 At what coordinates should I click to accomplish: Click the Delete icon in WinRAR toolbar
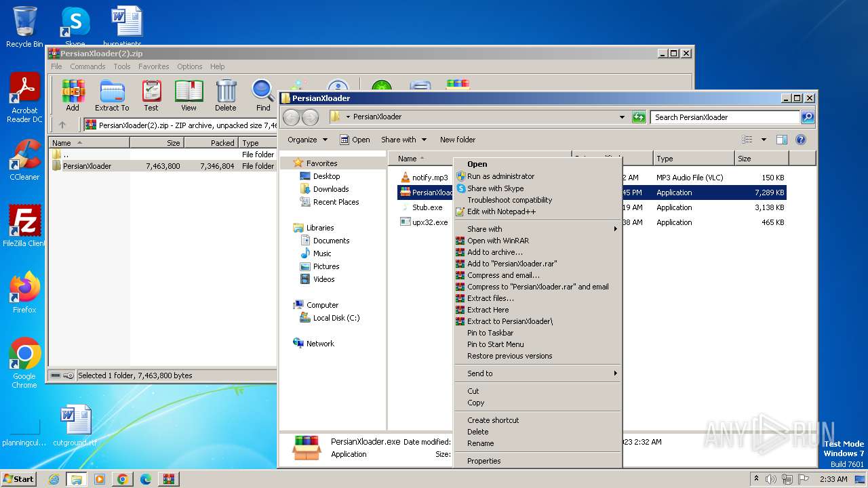point(226,96)
